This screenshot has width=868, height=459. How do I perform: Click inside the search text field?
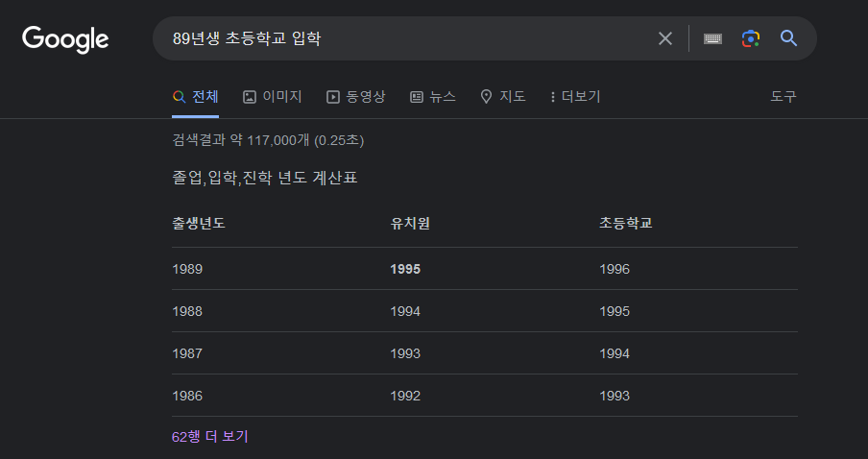tap(403, 38)
